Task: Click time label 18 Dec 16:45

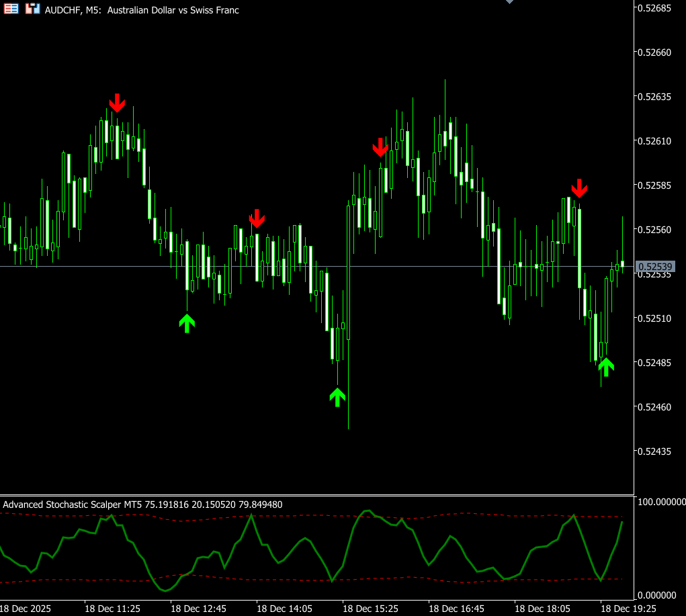Action: click(x=457, y=609)
